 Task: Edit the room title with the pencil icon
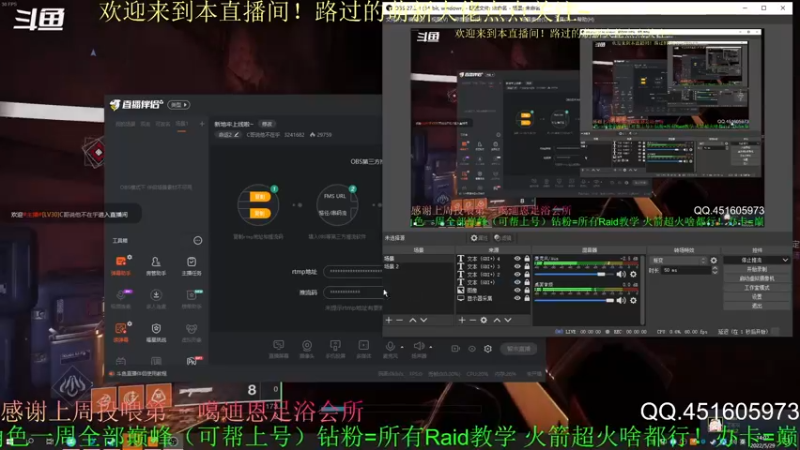tap(236, 135)
